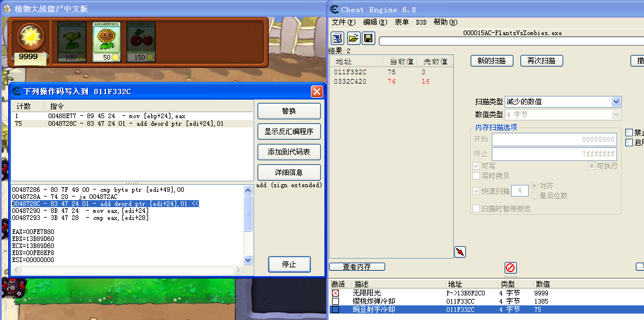The width and height of the screenshot is (644, 320).
Task: Click the 查看内存 memory view button
Action: 357,267
